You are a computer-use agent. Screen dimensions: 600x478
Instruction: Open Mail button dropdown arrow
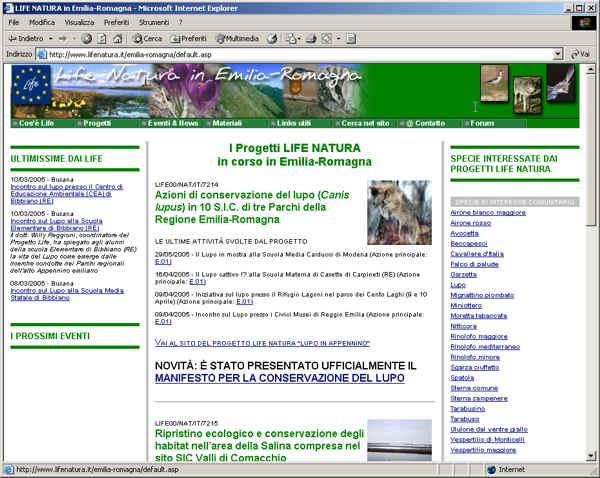[299, 39]
